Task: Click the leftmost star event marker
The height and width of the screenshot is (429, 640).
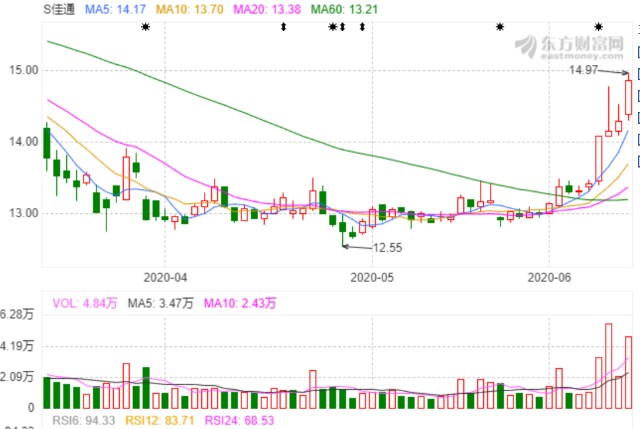Action: [x=145, y=27]
